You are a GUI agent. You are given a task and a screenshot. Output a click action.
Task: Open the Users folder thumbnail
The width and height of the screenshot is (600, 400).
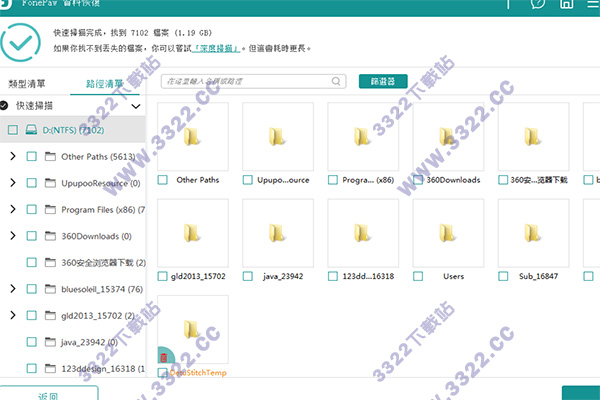pyautogui.click(x=448, y=233)
